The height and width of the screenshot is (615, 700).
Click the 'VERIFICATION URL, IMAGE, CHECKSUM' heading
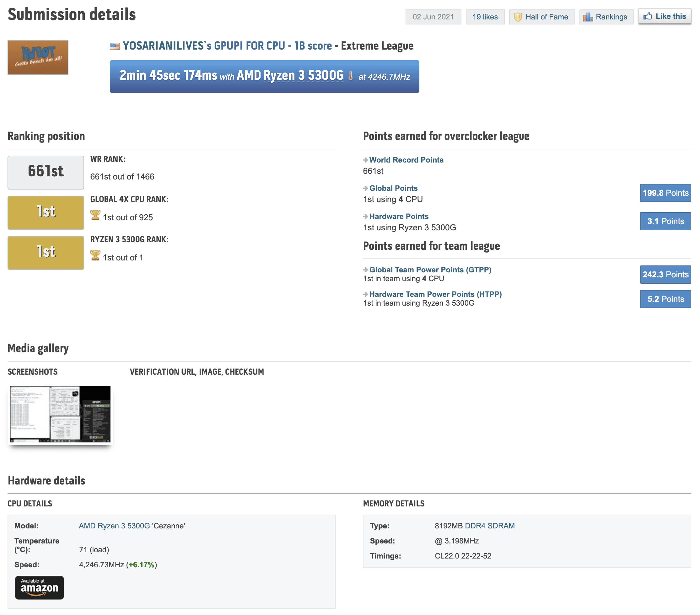point(197,372)
